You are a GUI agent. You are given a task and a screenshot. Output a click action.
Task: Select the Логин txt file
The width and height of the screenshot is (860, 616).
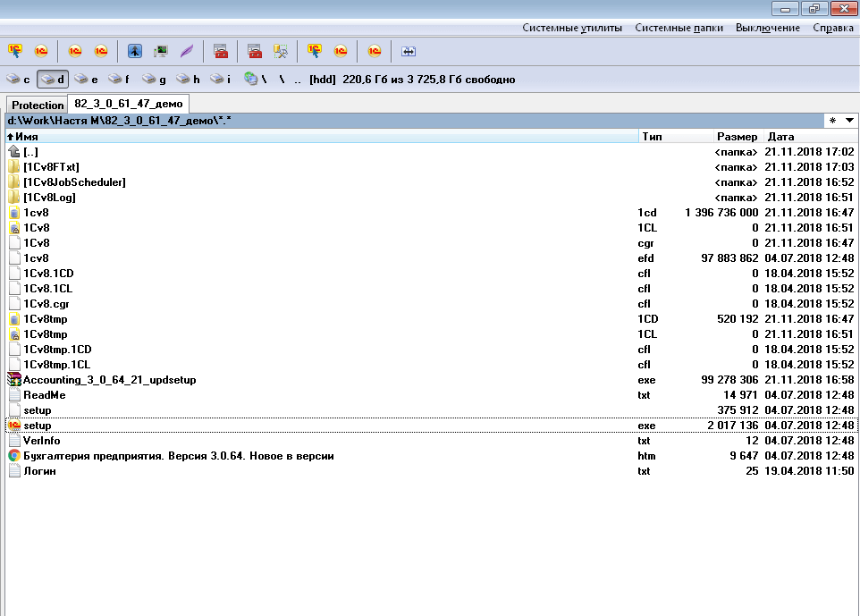431,471
